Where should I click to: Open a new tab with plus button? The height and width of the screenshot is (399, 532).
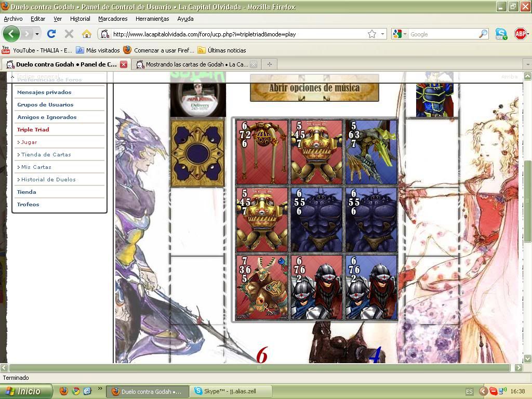(x=270, y=64)
